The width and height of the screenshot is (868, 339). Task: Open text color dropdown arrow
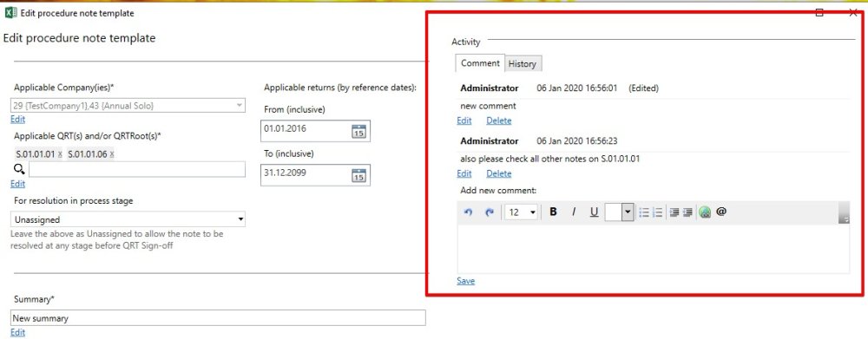click(628, 212)
